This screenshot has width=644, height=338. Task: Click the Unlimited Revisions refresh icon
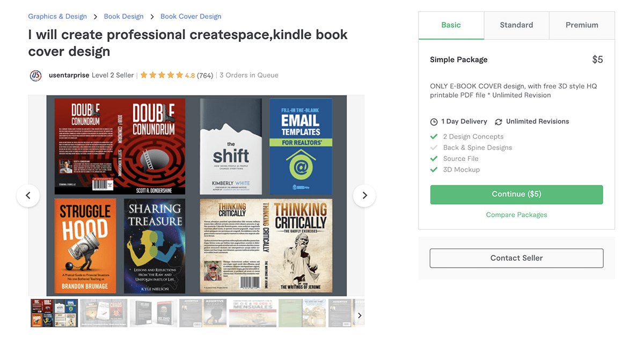pyautogui.click(x=499, y=122)
